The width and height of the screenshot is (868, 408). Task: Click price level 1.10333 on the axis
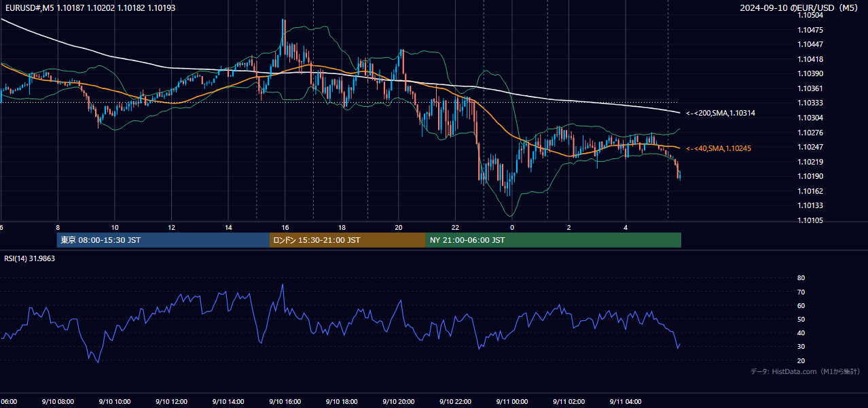[x=810, y=103]
